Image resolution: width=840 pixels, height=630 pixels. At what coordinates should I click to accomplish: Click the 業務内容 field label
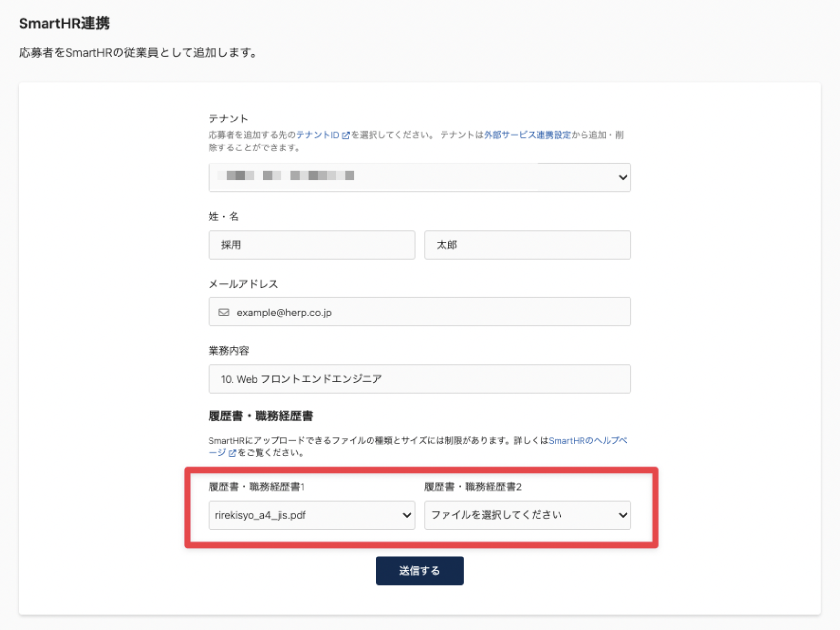pyautogui.click(x=229, y=351)
